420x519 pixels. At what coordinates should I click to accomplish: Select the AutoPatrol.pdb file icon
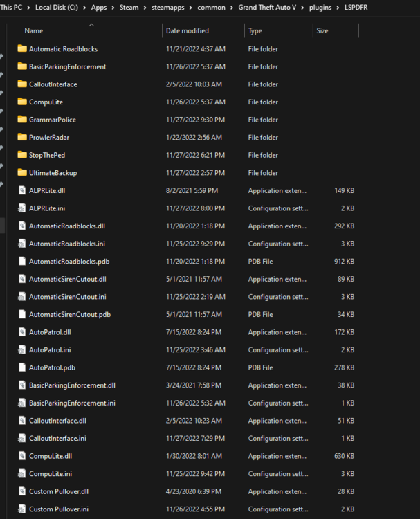22,367
